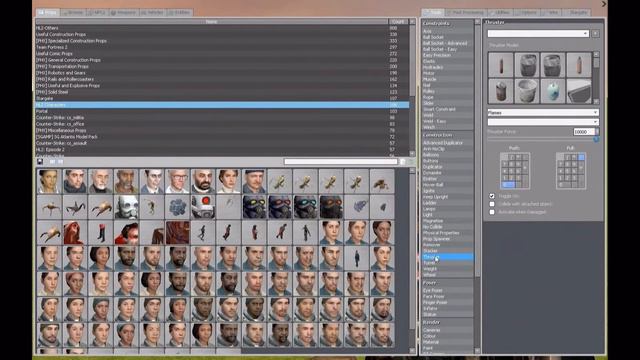The height and width of the screenshot is (360, 640).
Task: Enable 'Collide with attached object' checkbox
Action: [492, 204]
